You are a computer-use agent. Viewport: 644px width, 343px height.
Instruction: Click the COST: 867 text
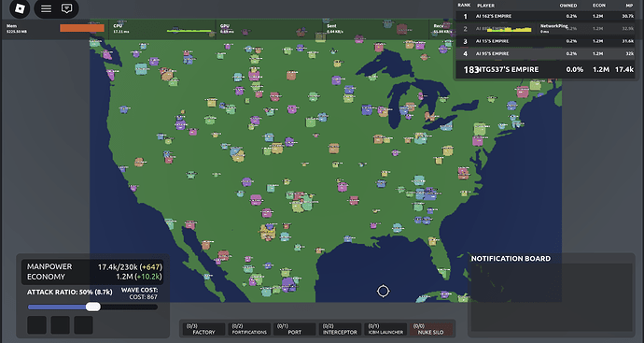click(x=144, y=297)
